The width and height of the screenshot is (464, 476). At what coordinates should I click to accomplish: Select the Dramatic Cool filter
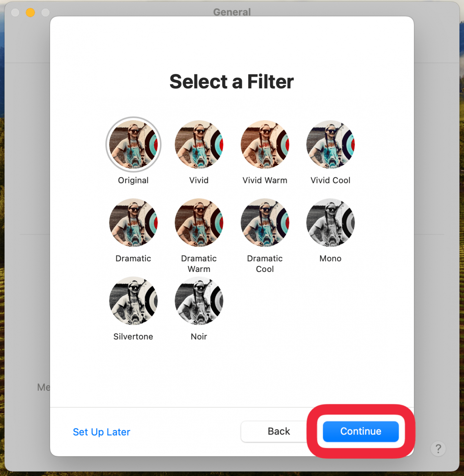[x=265, y=223]
